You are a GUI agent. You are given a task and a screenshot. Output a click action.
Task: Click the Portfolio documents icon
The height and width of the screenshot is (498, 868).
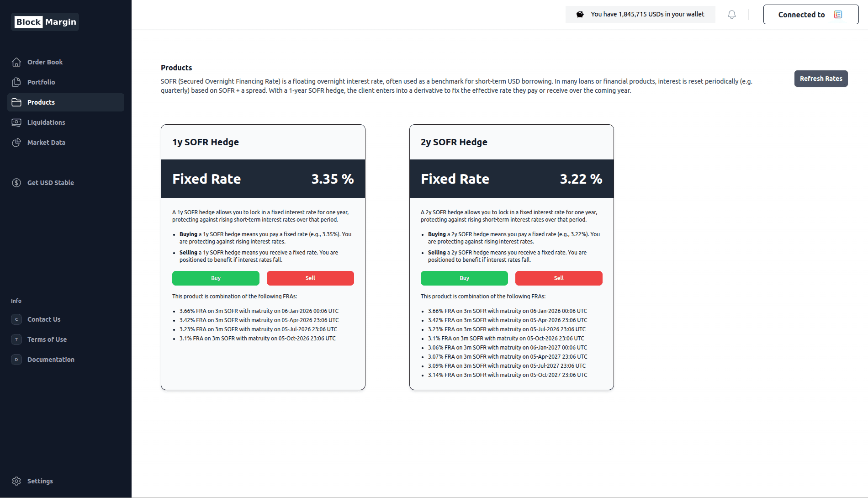[x=16, y=82]
